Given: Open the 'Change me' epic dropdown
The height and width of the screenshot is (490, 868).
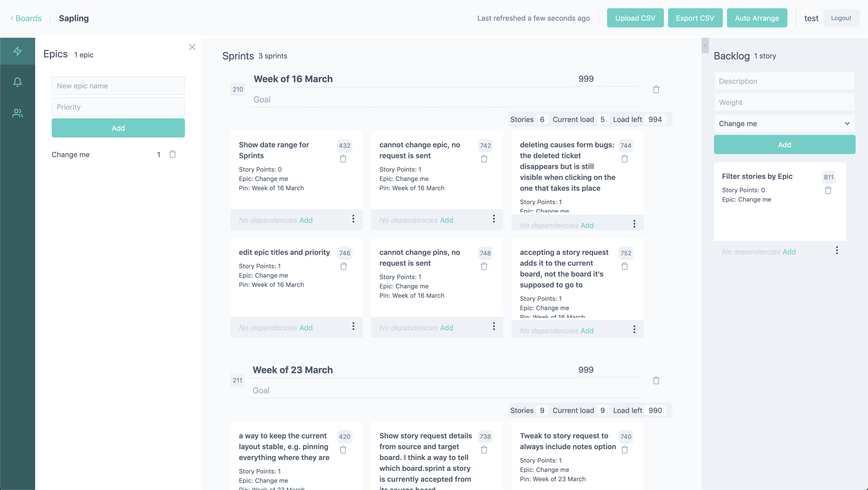Looking at the screenshot, I should [784, 124].
